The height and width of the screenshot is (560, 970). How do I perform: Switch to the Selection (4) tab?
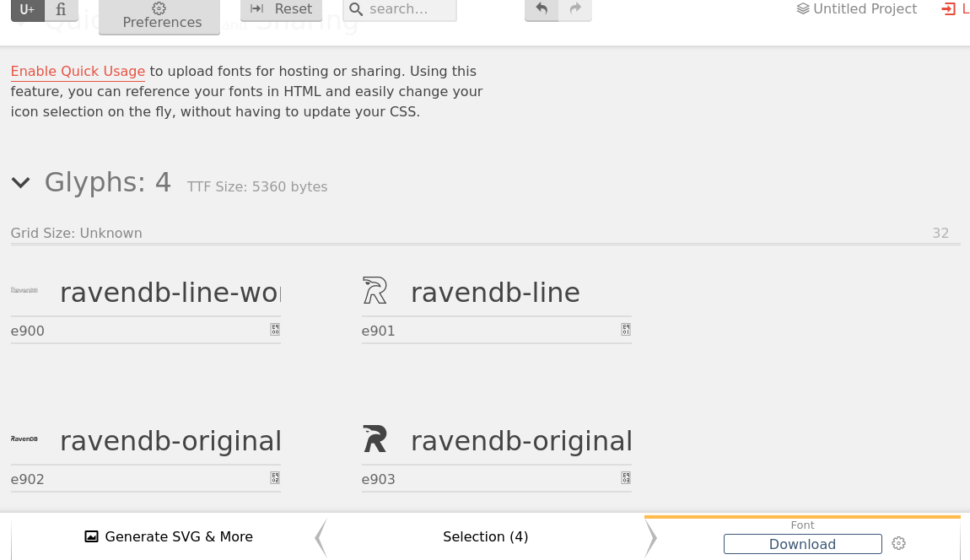[486, 536]
